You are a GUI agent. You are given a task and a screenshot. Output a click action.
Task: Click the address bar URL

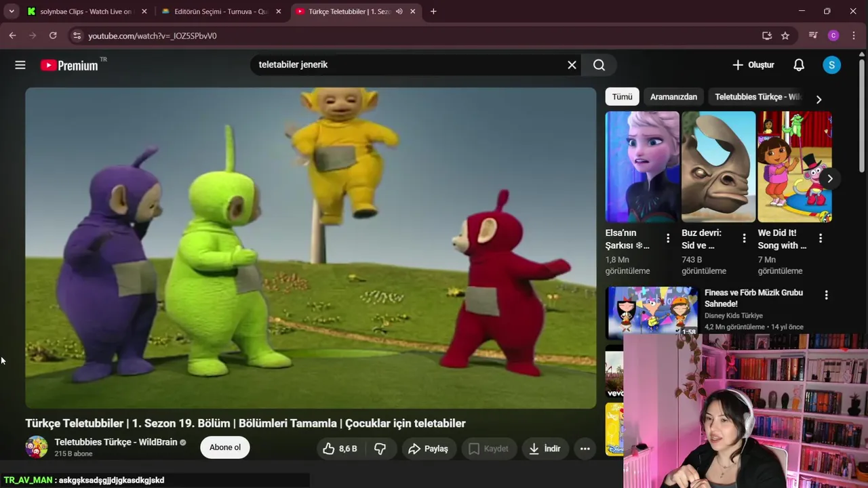(153, 36)
